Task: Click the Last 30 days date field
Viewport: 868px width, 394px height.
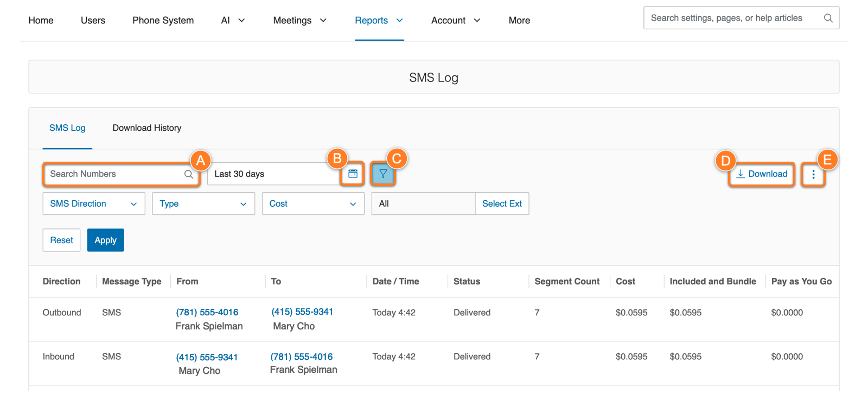Action: click(x=271, y=174)
